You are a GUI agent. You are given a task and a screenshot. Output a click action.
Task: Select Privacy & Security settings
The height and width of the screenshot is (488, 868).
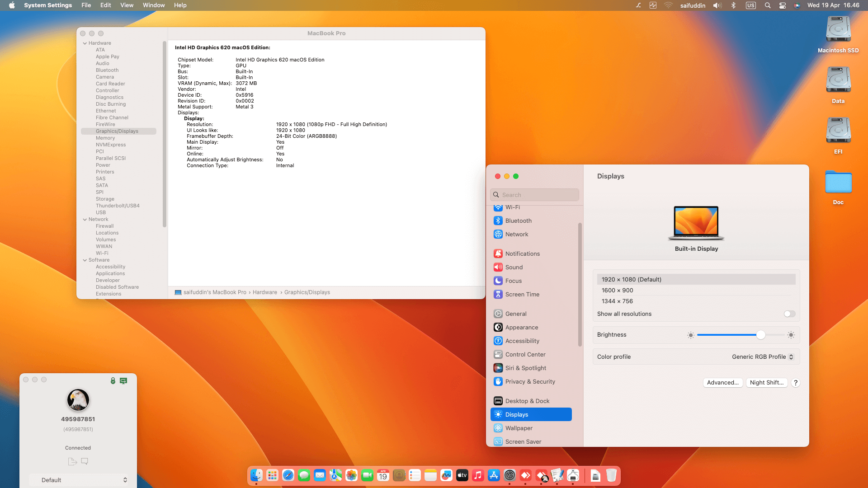click(530, 381)
